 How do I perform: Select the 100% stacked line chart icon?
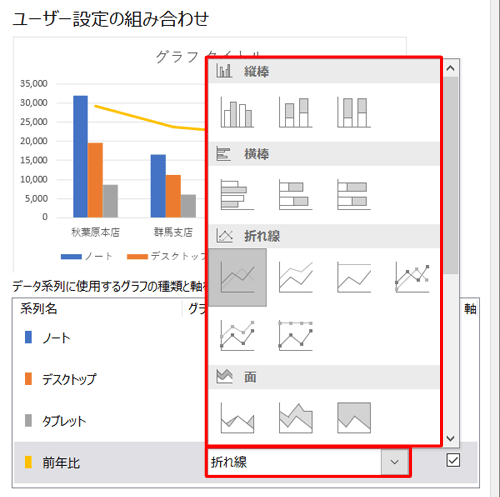[x=354, y=277]
